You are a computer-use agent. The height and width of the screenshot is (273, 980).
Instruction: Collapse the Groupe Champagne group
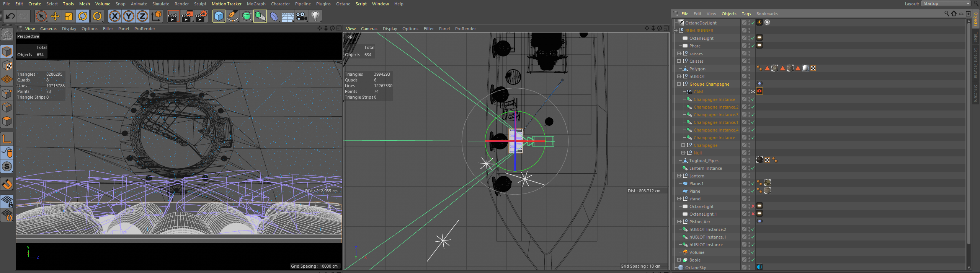pyautogui.click(x=679, y=84)
